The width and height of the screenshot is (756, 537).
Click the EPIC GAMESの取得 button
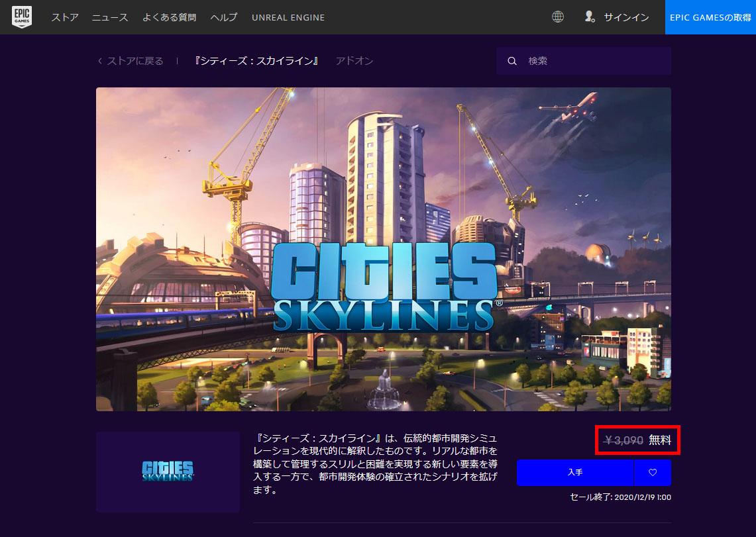(x=710, y=17)
